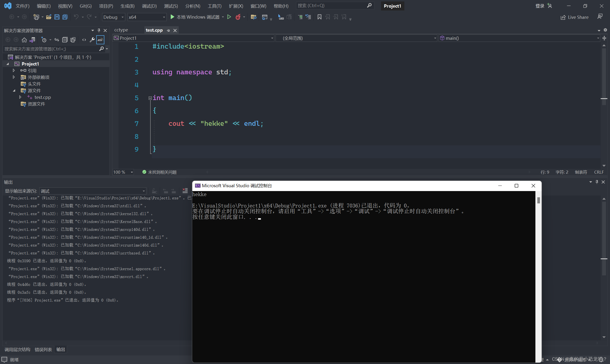Click the Solution Explorer Home icon

(24, 40)
